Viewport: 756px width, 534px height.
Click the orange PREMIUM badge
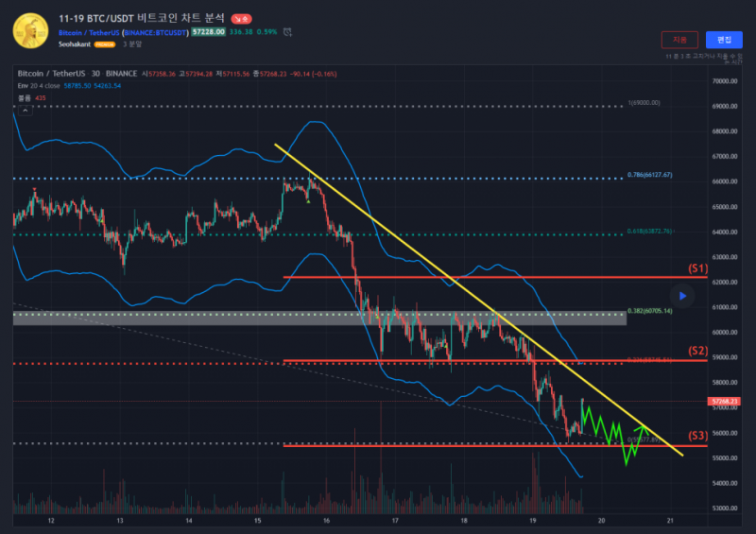click(x=104, y=44)
